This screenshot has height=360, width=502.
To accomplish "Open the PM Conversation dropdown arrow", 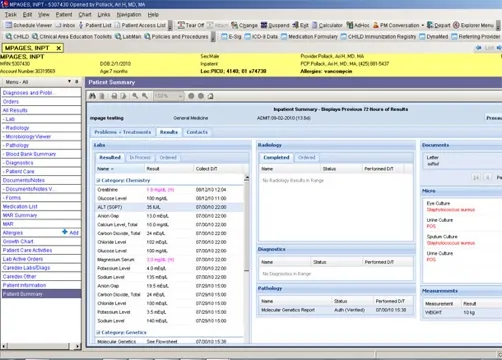I will point(423,25).
